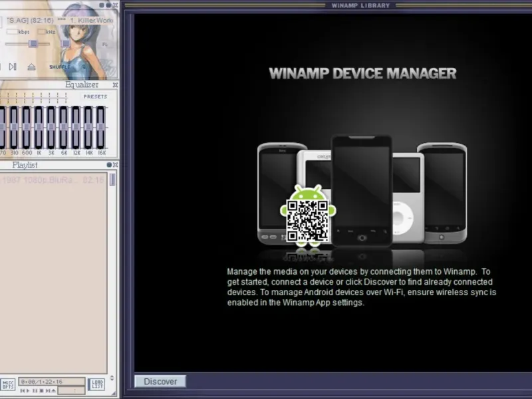
Task: Click the Discover button in Winamp Library
Action: tap(160, 381)
